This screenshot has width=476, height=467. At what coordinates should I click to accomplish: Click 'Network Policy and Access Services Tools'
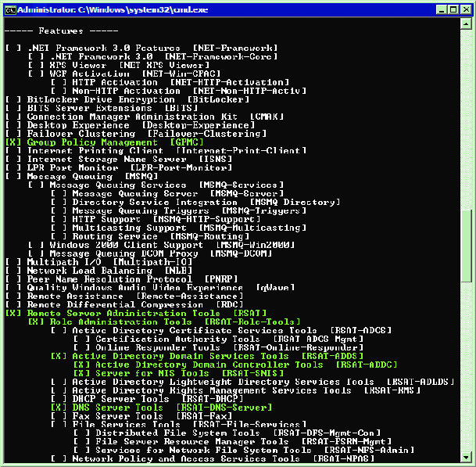213,458
